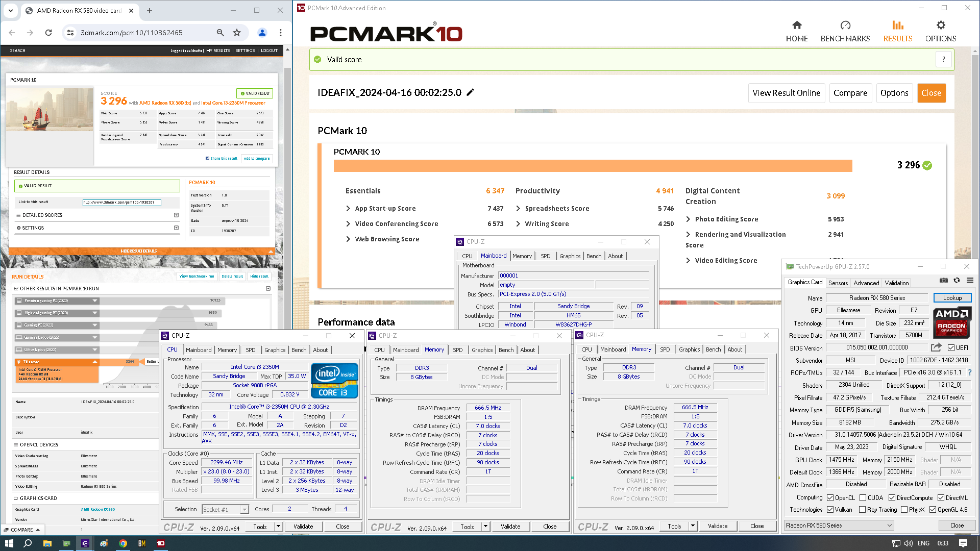Screen dimensions: 980x551
Task: Open the Chrome three-dot menu
Action: (281, 33)
